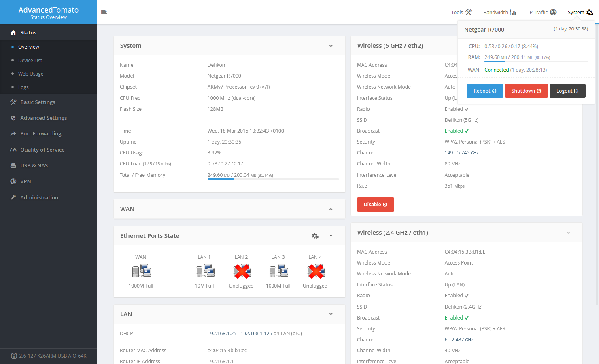Screen dimensions: 599x364
Task: Click the Quality of Service gauge icon
Action: (13, 150)
